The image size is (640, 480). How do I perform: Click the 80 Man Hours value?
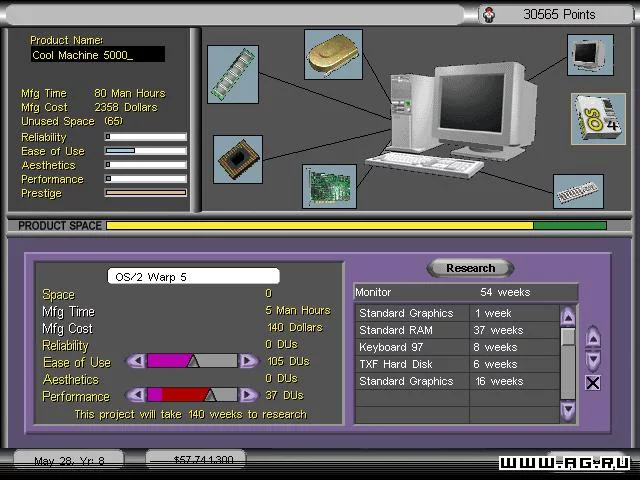click(x=130, y=93)
